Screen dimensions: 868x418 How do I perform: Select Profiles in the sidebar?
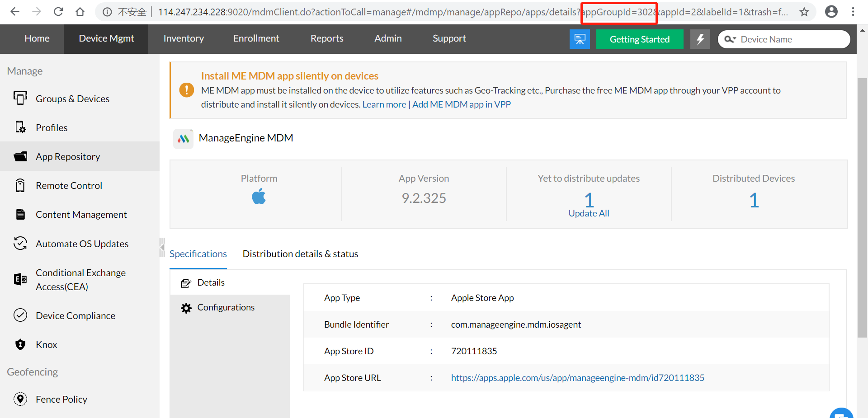tap(80, 127)
